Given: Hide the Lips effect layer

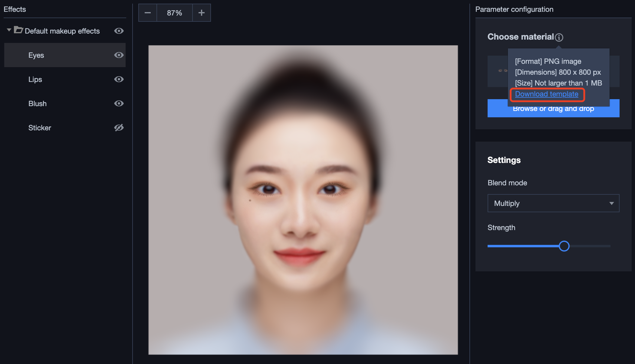Looking at the screenshot, I should point(119,79).
